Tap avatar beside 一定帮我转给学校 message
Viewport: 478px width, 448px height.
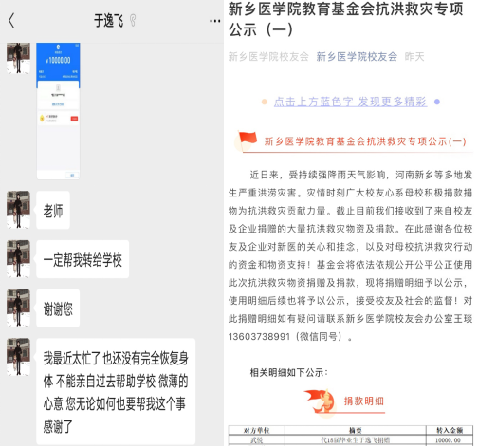(x=18, y=259)
